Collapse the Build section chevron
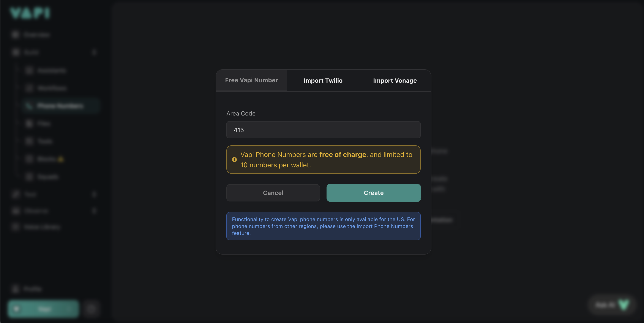 (94, 52)
